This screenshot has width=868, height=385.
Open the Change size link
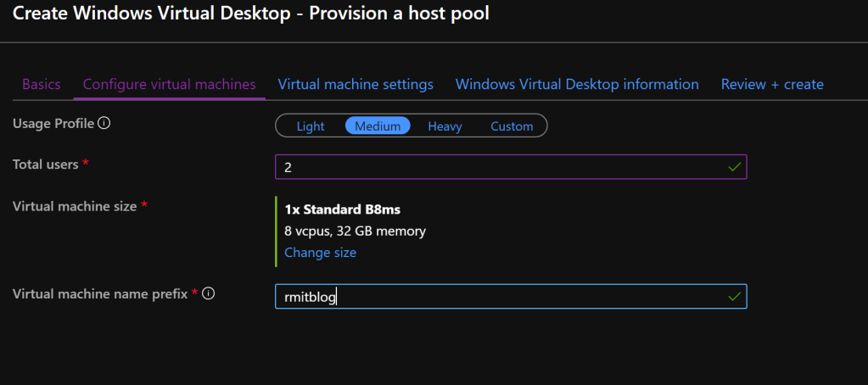[x=320, y=253]
